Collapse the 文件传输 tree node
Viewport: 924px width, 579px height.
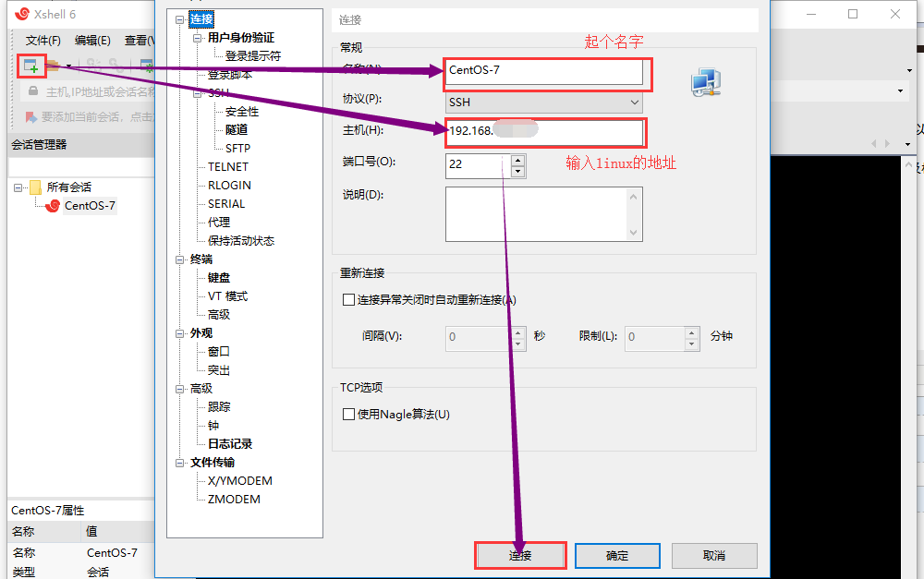click(x=180, y=463)
